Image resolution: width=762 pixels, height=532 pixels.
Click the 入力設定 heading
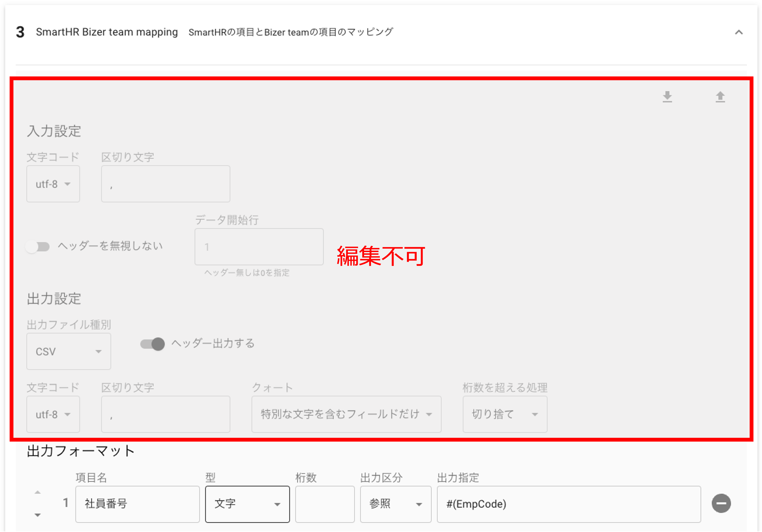coord(54,131)
